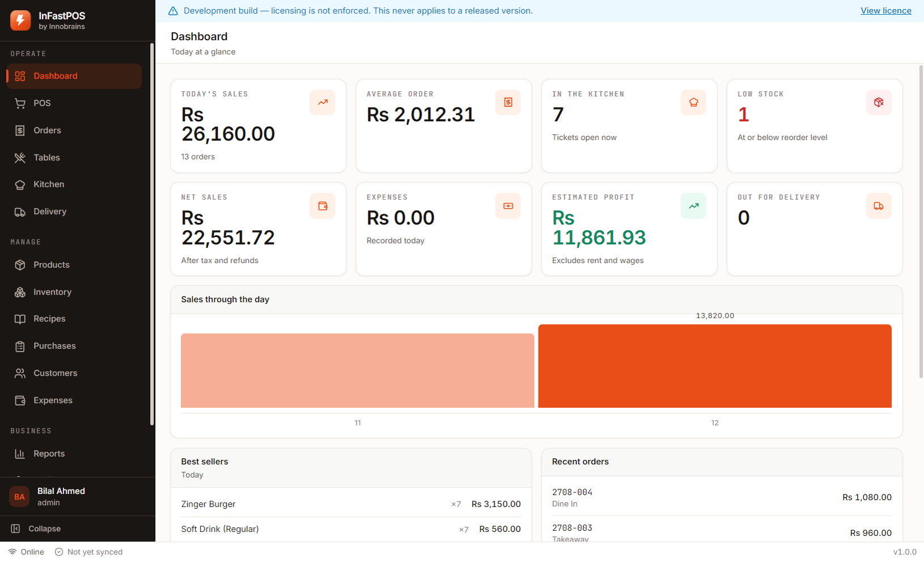Screen dimensions: 924x562
Task: Click the Zinger Burger best seller row
Action: pyautogui.click(x=351, y=504)
